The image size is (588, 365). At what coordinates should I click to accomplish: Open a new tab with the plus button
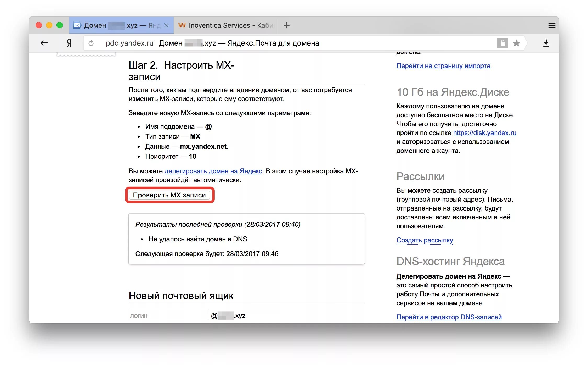pyautogui.click(x=287, y=25)
